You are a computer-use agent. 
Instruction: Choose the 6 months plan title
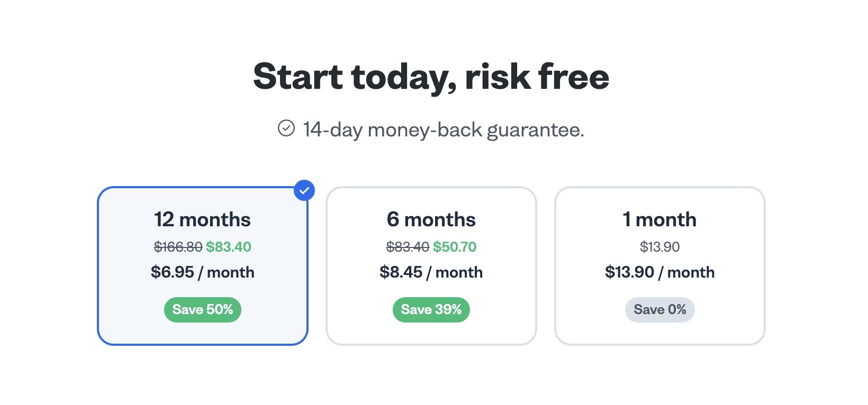pyautogui.click(x=431, y=219)
